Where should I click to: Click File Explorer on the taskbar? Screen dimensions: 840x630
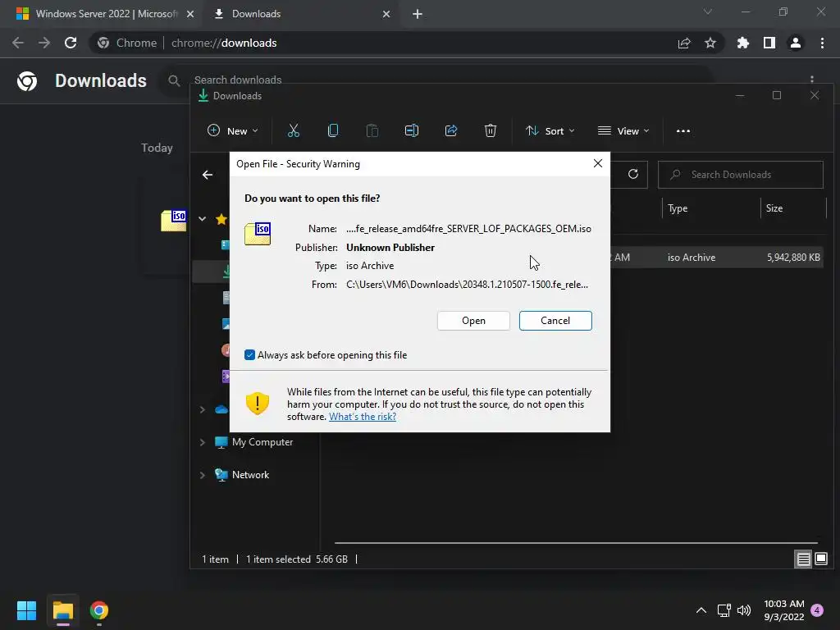click(62, 610)
